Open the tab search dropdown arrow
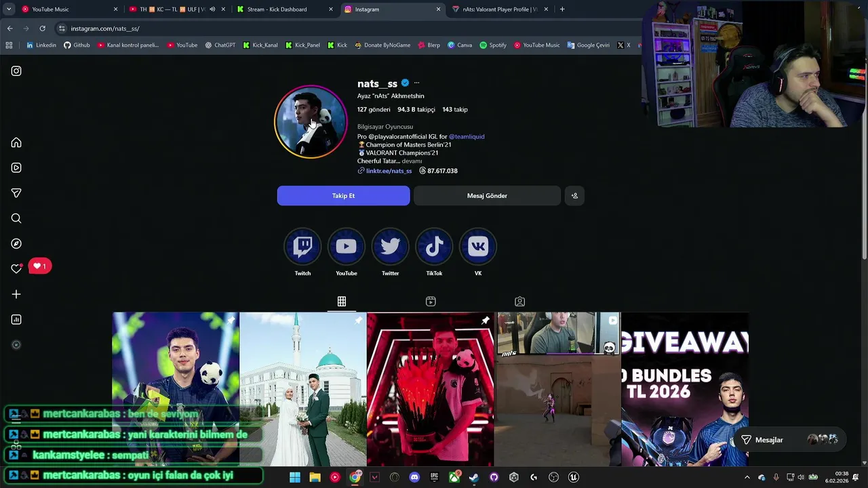Screen dimensions: 868x488 click(x=9, y=9)
